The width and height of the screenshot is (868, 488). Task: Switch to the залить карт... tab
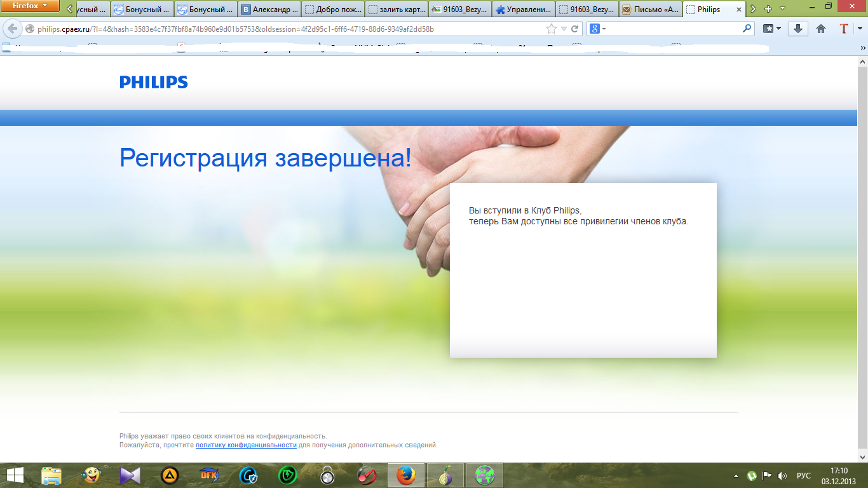pos(397,10)
